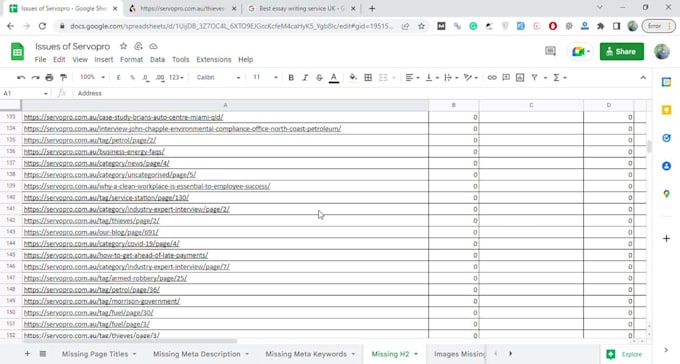Image resolution: width=680 pixels, height=364 pixels.
Task: Print the spreadsheet
Action: 49,78
